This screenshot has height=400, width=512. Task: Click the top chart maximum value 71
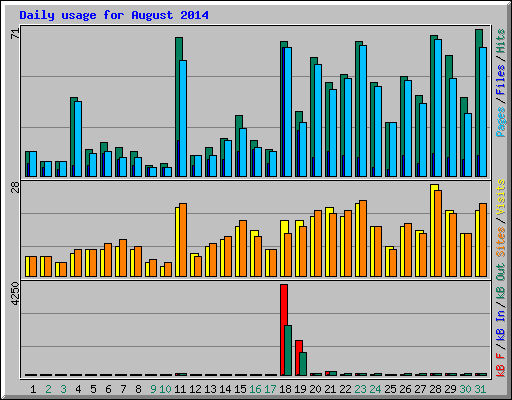[x=15, y=34]
